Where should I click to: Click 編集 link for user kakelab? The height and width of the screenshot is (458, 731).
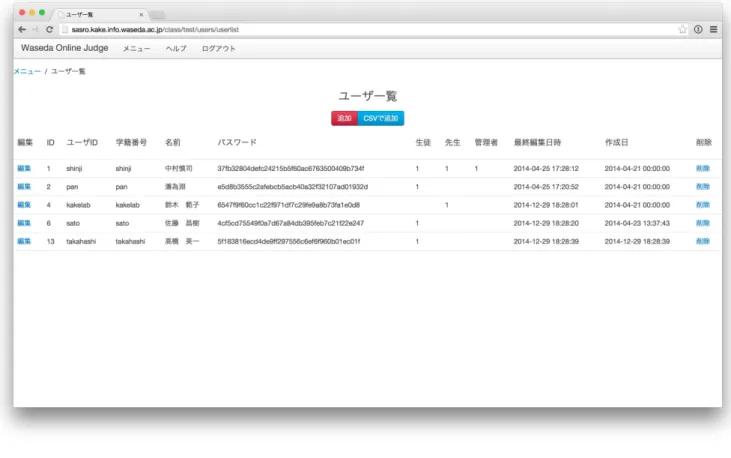24,205
